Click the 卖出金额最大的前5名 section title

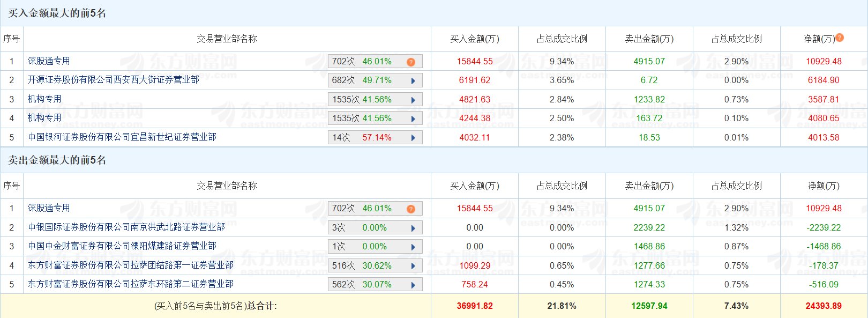pyautogui.click(x=57, y=160)
